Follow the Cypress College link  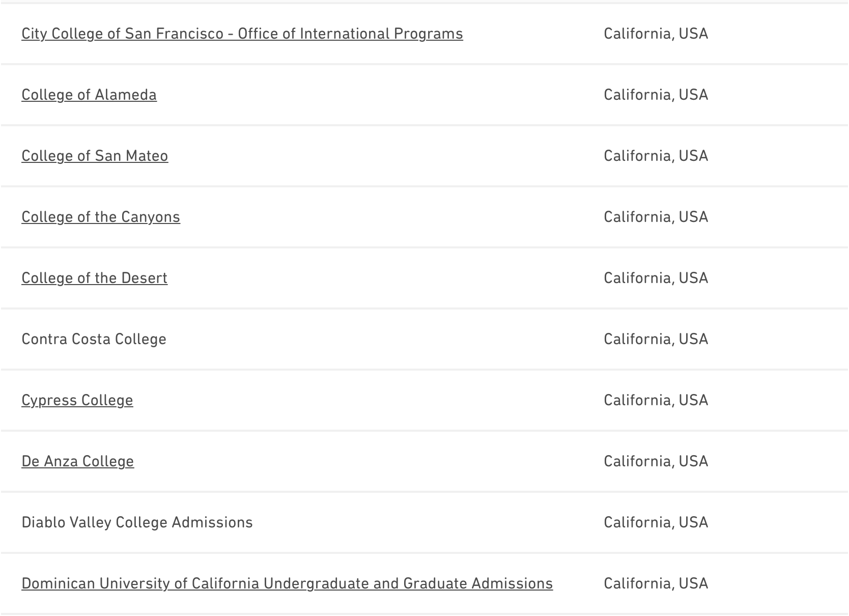click(77, 400)
